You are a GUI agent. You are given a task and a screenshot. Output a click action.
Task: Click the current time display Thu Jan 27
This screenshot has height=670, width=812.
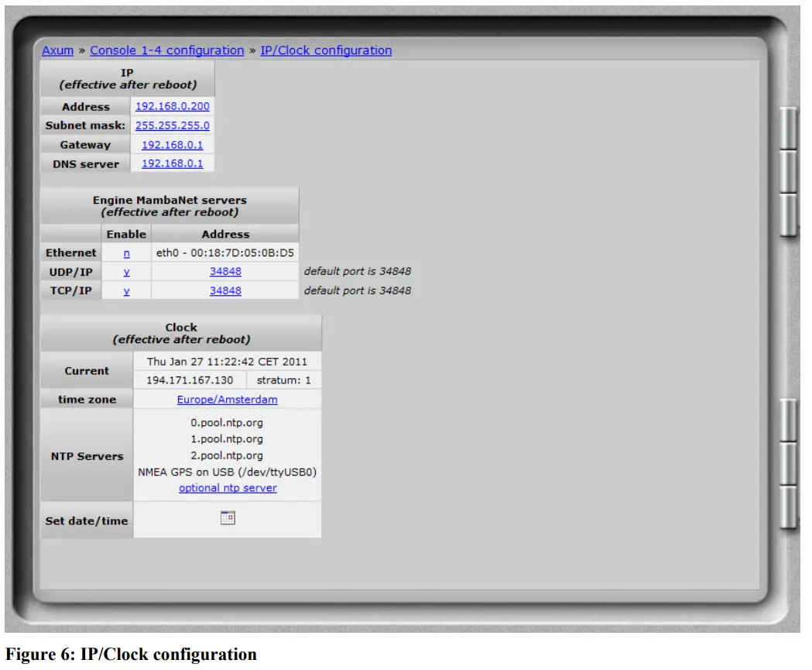pos(227,361)
